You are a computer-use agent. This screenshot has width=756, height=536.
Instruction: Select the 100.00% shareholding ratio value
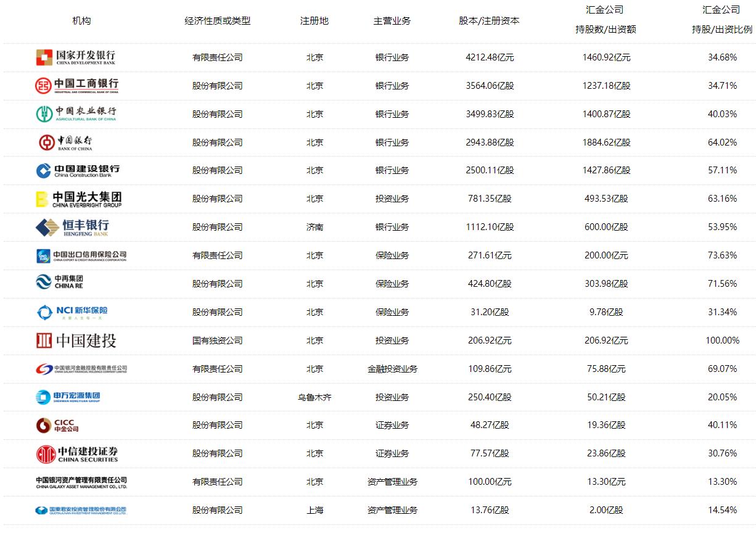click(722, 340)
